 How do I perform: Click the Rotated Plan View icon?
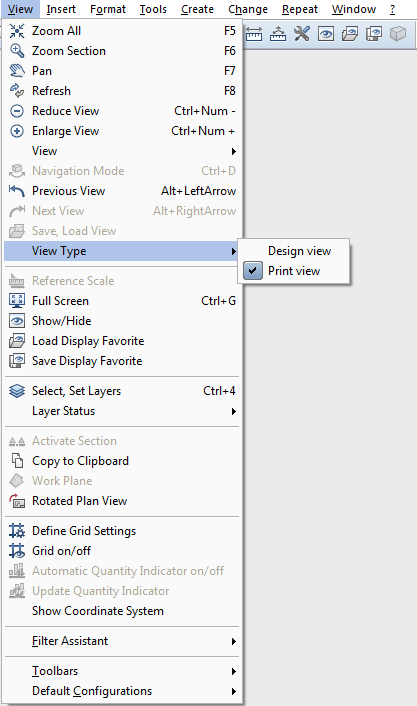pyautogui.click(x=17, y=501)
